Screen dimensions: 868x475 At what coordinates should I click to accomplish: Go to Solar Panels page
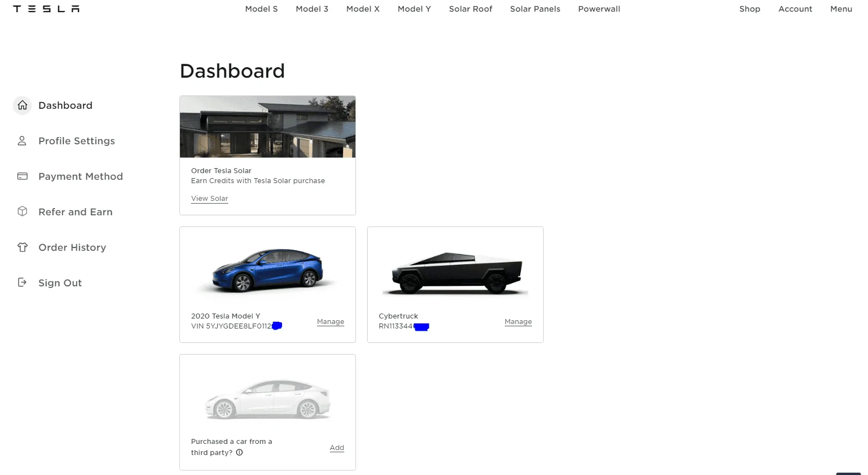[x=535, y=9]
